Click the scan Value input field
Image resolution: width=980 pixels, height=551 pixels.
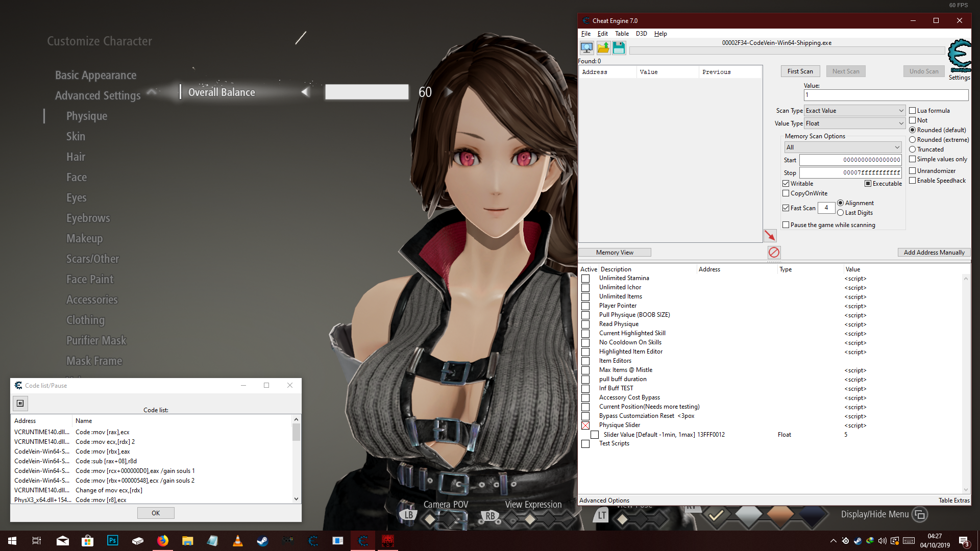(886, 95)
